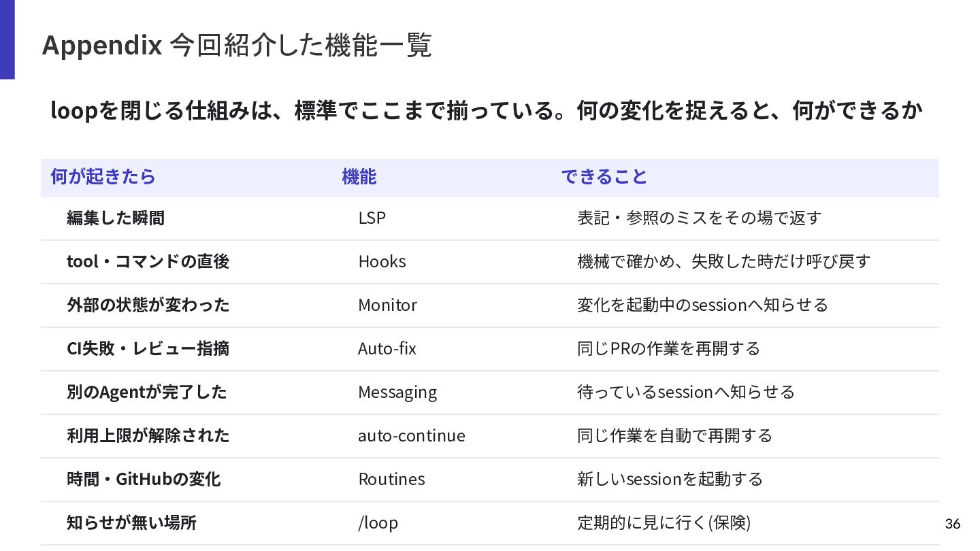Click the LSP feature cell
The image size is (980, 551).
[372, 218]
